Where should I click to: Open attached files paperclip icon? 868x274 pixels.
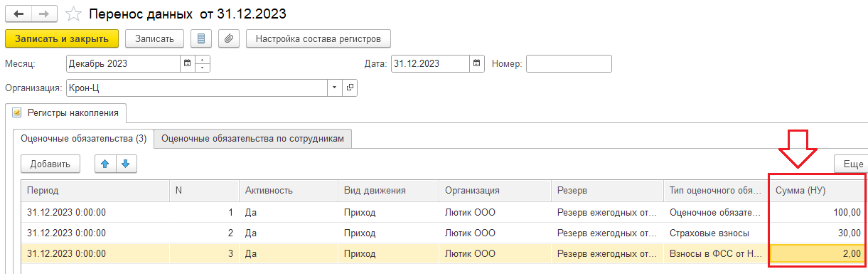[228, 38]
